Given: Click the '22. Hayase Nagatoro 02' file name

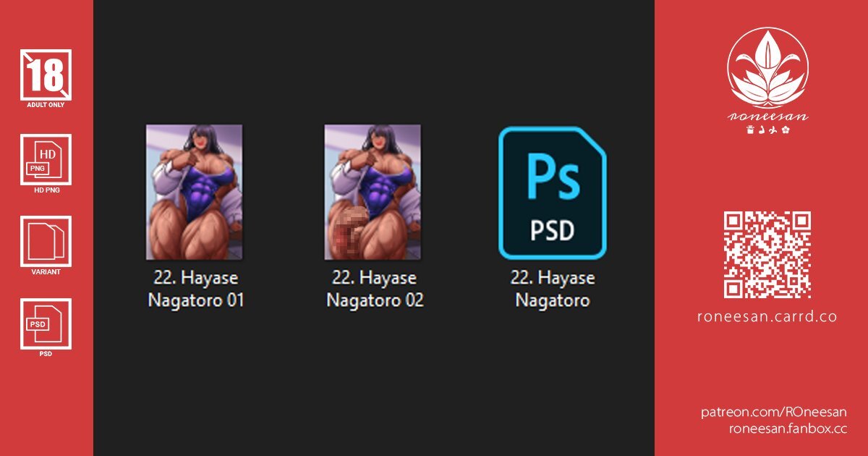Looking at the screenshot, I should (x=375, y=289).
